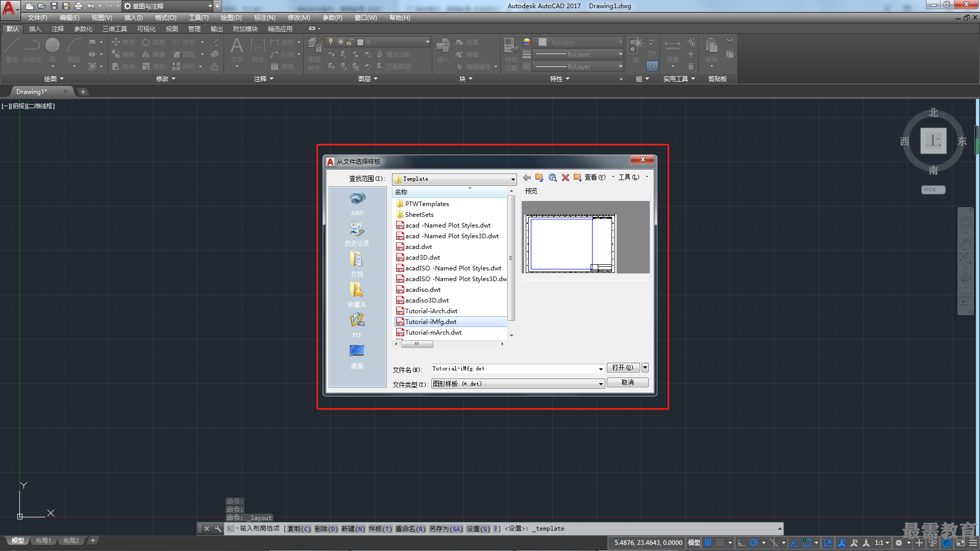Click the red Delete icon in dialog
The height and width of the screenshot is (551, 980).
pos(566,178)
